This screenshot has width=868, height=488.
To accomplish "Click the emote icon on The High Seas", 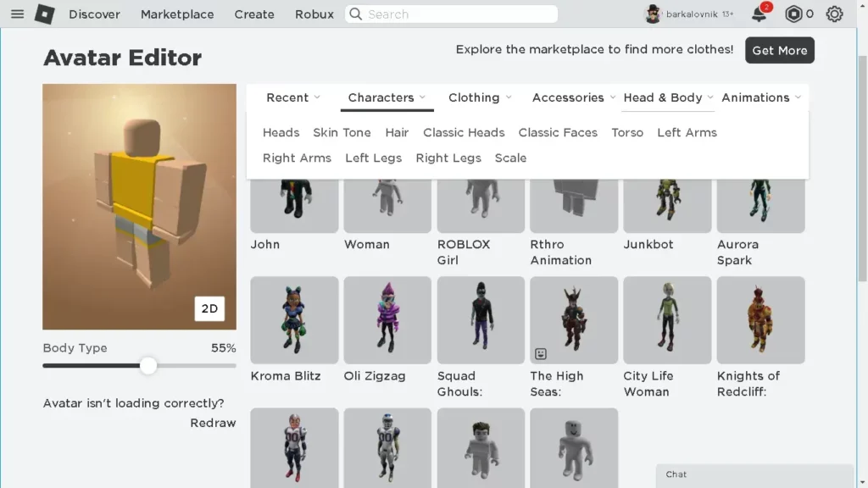I will [x=541, y=353].
